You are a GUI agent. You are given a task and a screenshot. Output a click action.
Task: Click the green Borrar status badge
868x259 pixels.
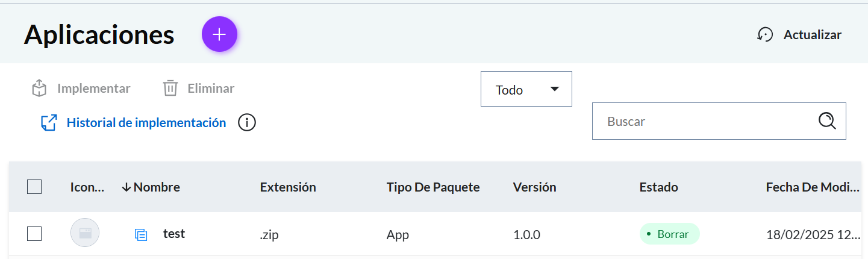coord(669,234)
